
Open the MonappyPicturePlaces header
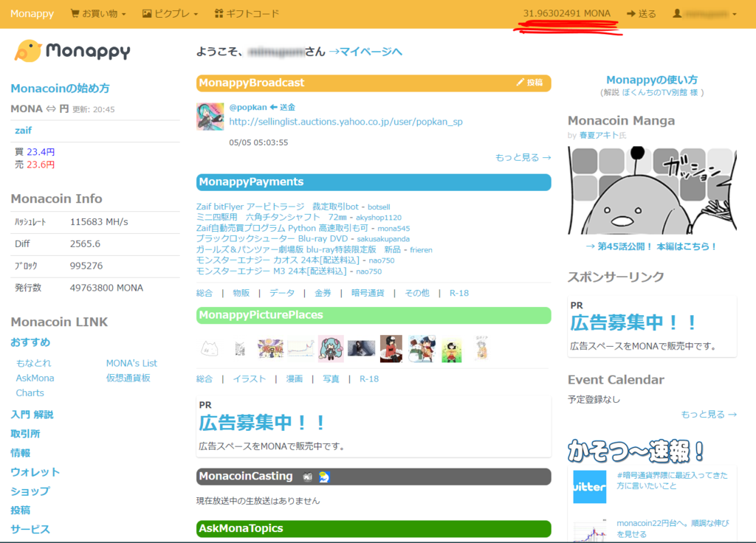[374, 315]
